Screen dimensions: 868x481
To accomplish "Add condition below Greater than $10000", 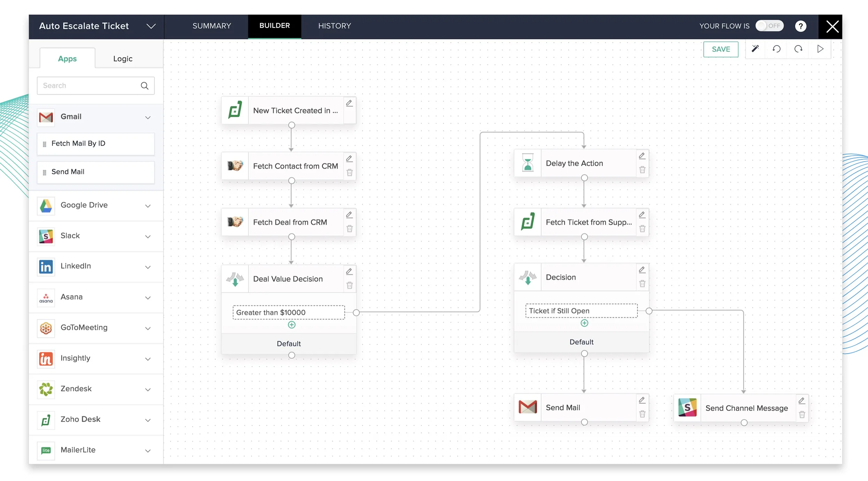I will point(292,325).
